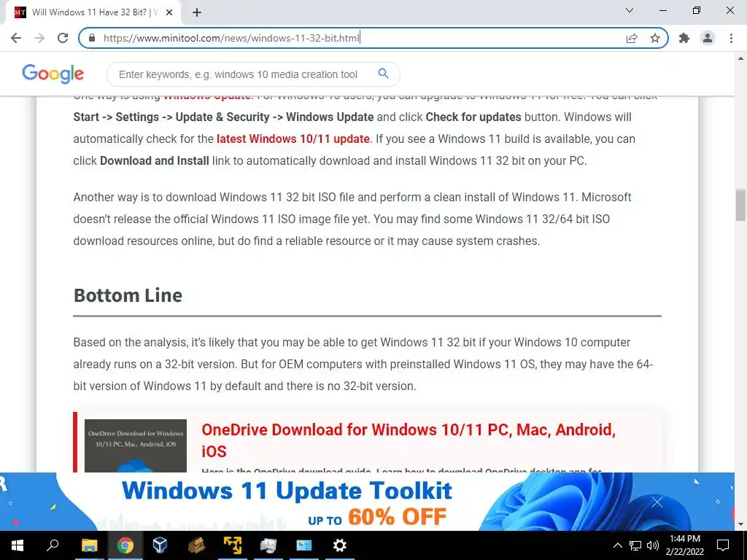Open the 3D cube app in taskbar
This screenshot has height=560, width=747.
click(160, 545)
